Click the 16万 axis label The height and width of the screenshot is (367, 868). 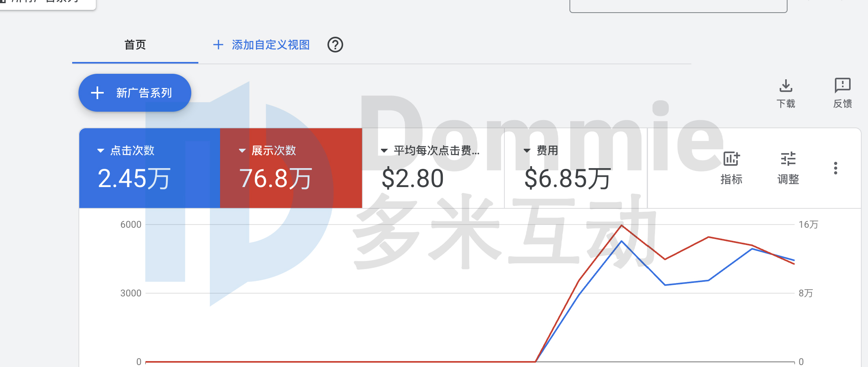pyautogui.click(x=808, y=225)
